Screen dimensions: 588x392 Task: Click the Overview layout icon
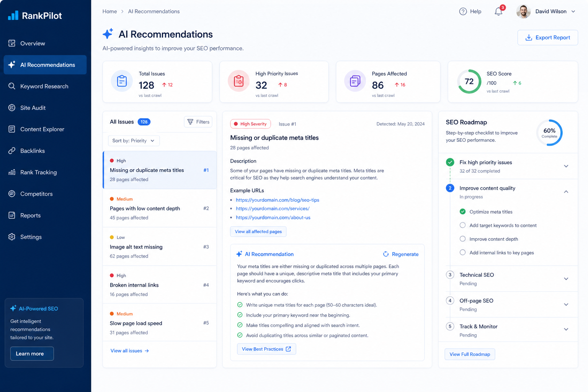(12, 43)
